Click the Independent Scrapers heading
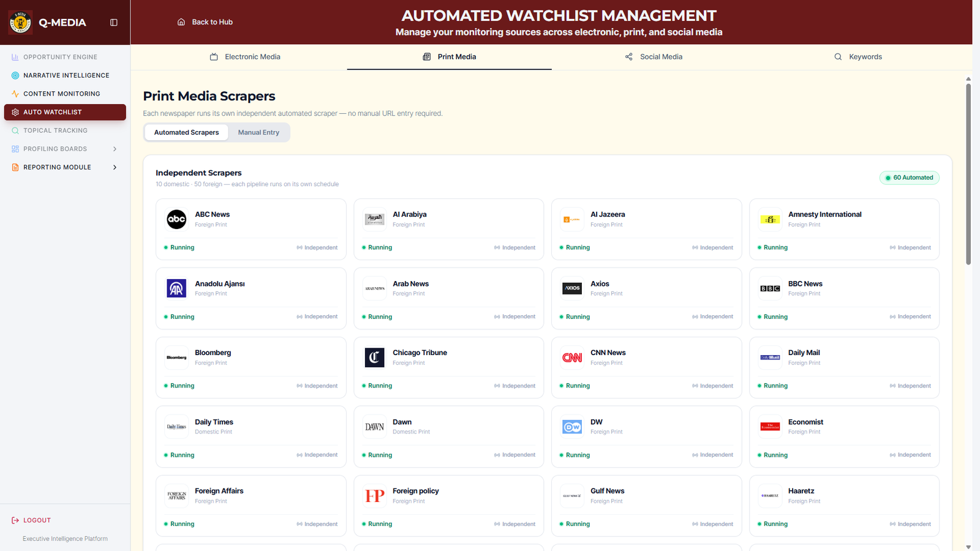The height and width of the screenshot is (551, 980). 198,173
